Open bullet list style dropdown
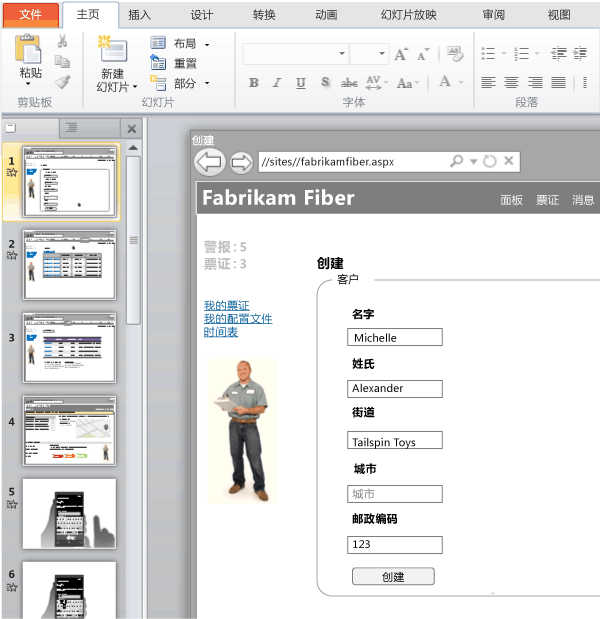Screen dimensions: 600x619 pos(504,53)
